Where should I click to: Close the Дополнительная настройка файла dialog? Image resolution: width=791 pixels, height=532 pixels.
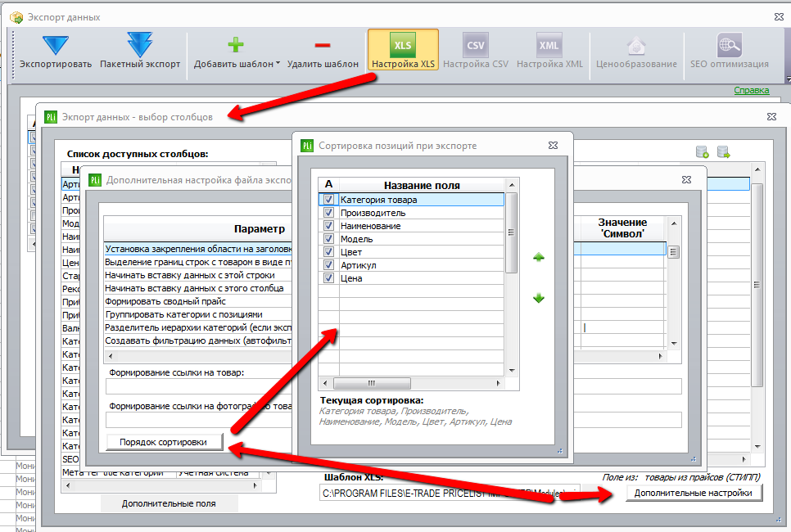(x=686, y=179)
